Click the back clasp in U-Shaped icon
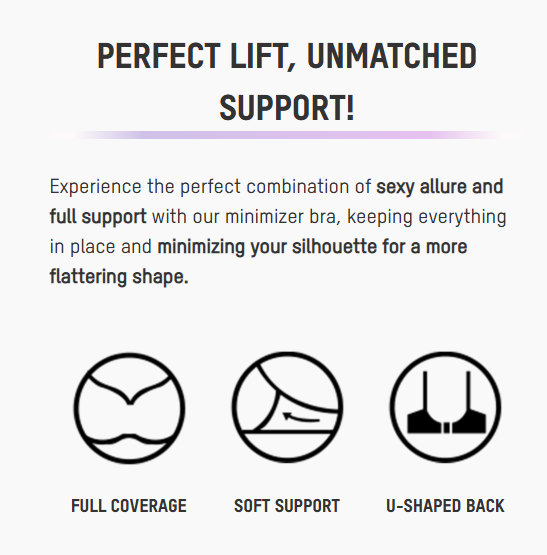 (446, 428)
